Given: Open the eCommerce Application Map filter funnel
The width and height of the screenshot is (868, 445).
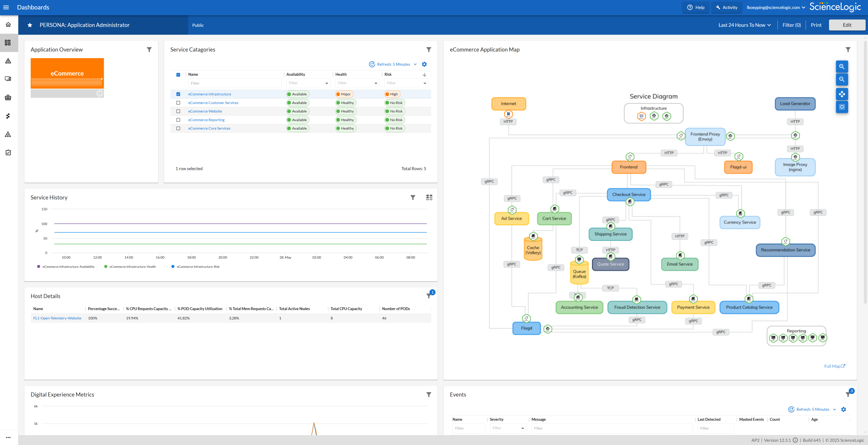Looking at the screenshot, I should 848,50.
